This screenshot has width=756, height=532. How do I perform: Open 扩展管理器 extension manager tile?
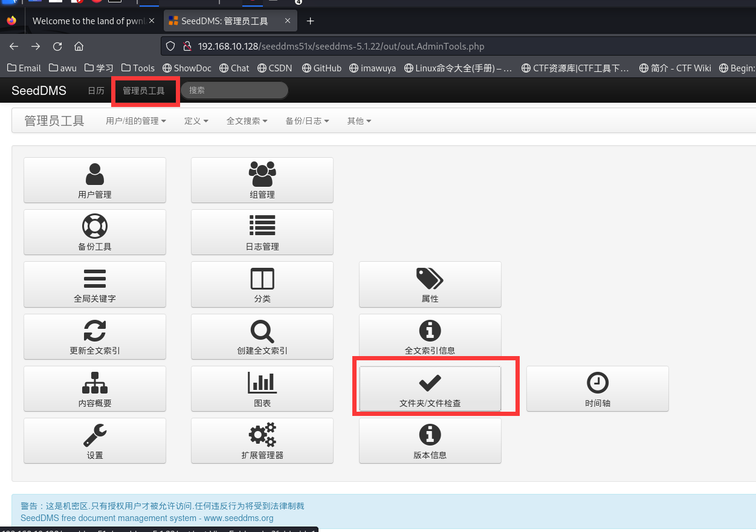[x=262, y=441]
